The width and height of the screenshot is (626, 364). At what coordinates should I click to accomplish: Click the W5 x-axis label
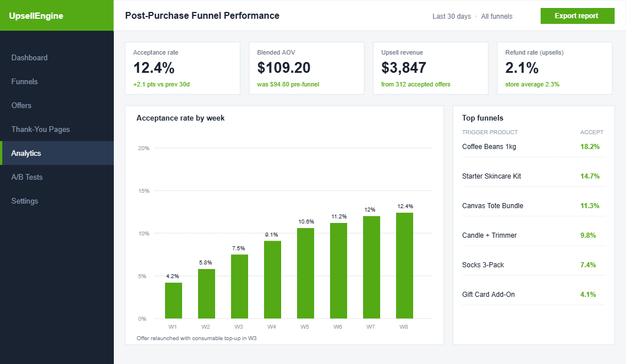click(304, 326)
